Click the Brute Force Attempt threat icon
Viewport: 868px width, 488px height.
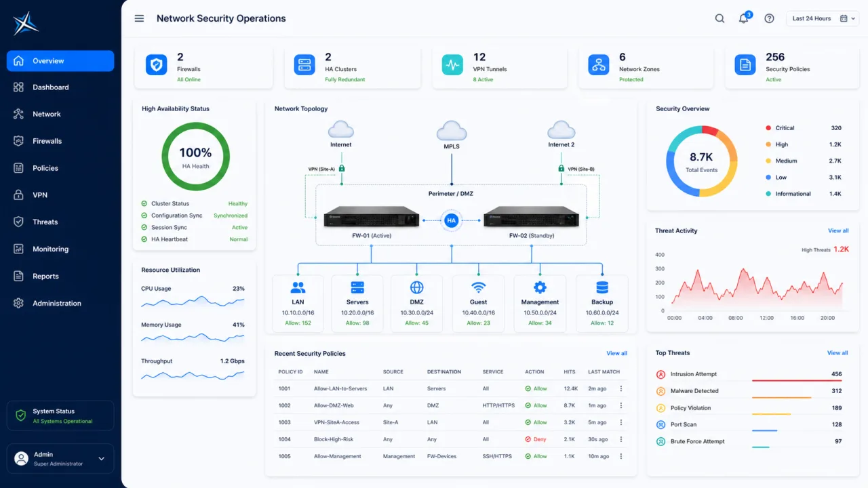pyautogui.click(x=661, y=441)
